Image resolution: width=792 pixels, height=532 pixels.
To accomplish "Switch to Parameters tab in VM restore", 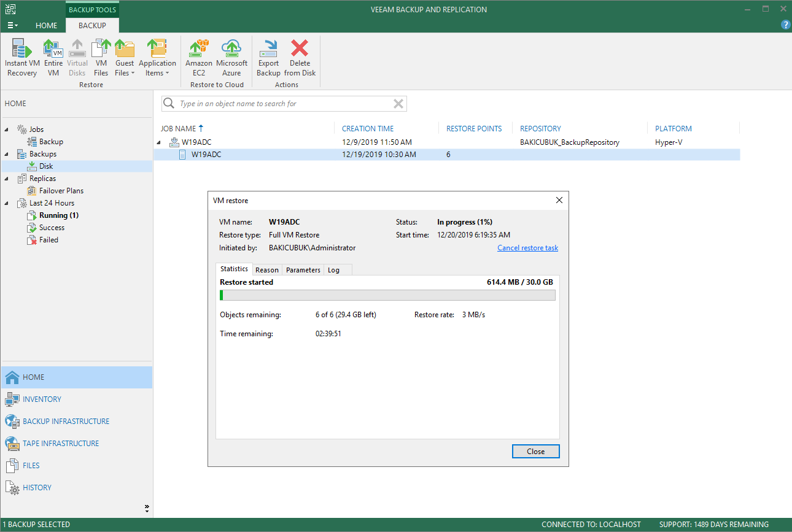I will click(x=303, y=270).
